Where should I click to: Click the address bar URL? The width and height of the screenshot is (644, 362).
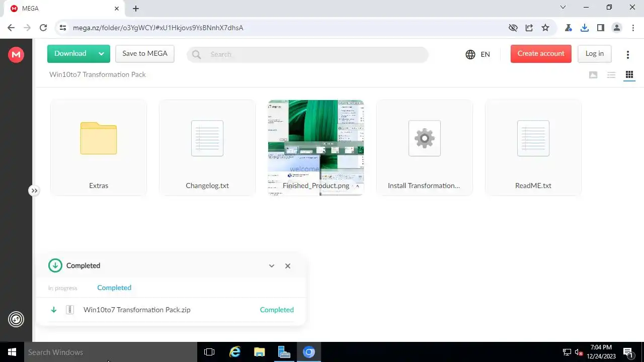(x=158, y=28)
